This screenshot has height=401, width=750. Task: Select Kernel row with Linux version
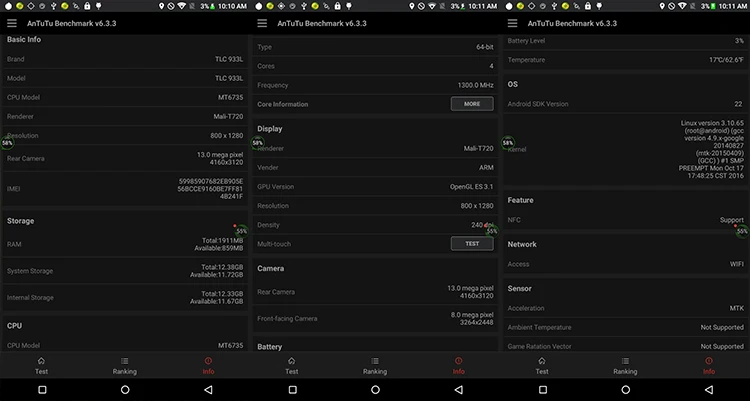pos(626,149)
